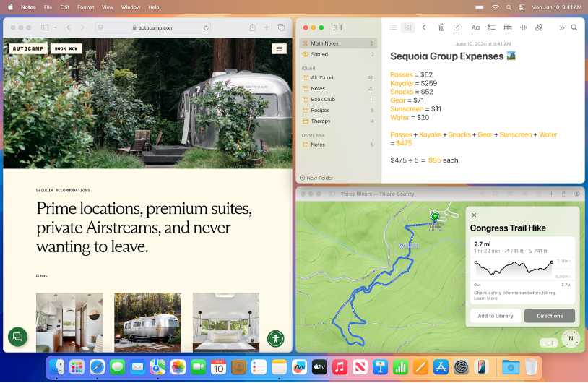This screenshot has height=383, width=588.
Task: Insert a table in the note
Action: pos(507,27)
